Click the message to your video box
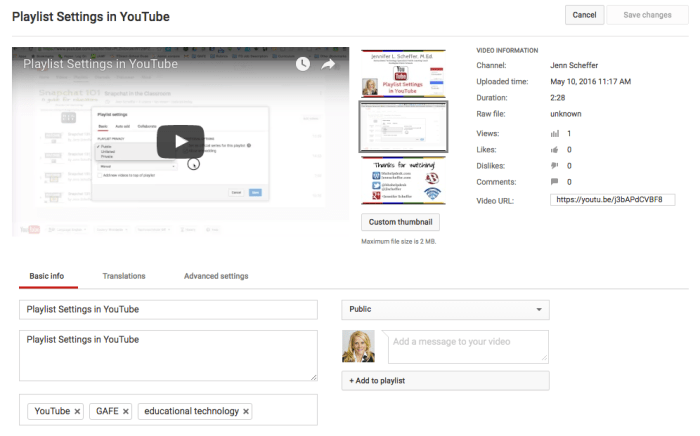Viewport: 700px width, 436px height. click(468, 346)
